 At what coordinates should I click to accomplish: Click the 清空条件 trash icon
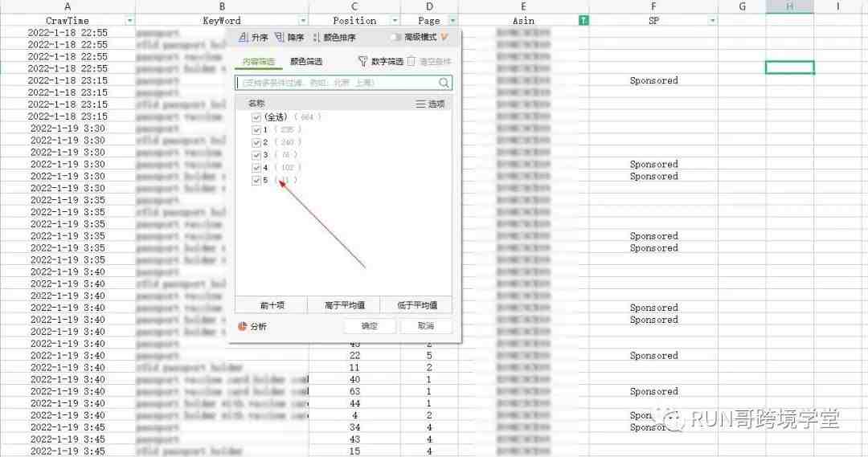411,61
